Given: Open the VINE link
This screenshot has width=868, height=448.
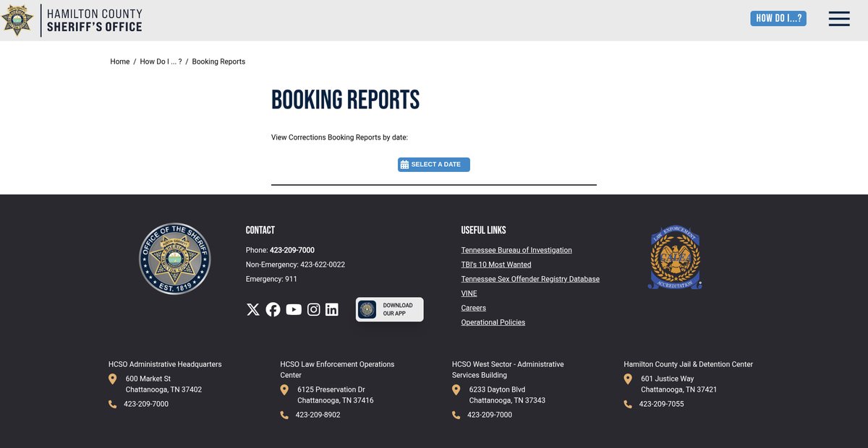Looking at the screenshot, I should (469, 293).
